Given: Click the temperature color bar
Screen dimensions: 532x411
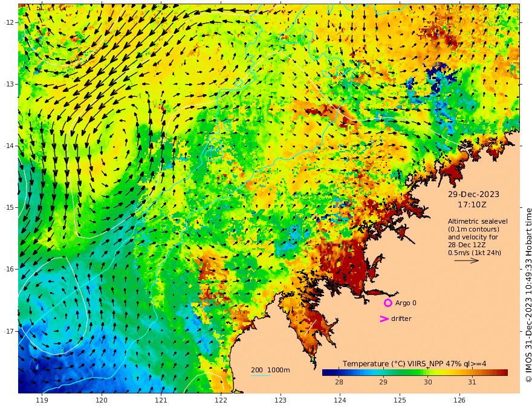Looking at the screenshot, I should 415,372.
